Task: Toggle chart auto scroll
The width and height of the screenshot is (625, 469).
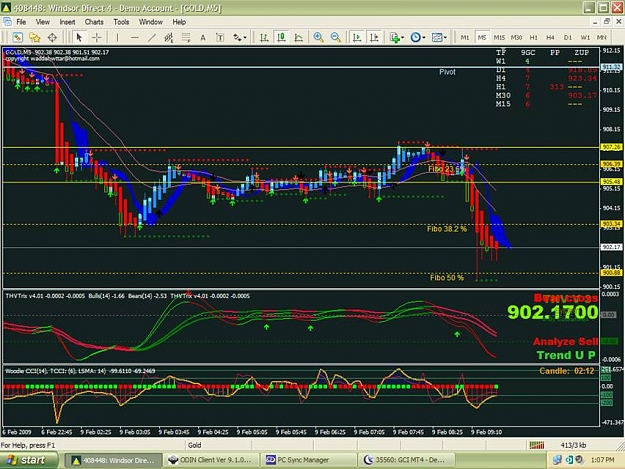Action: click(357, 37)
